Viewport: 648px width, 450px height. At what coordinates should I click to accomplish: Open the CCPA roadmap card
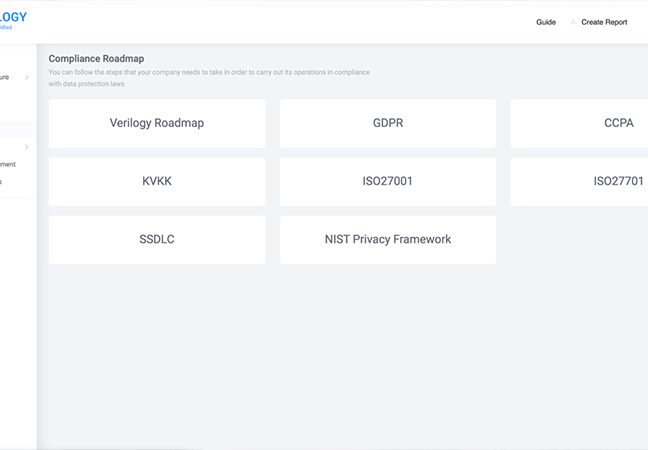pyautogui.click(x=579, y=123)
